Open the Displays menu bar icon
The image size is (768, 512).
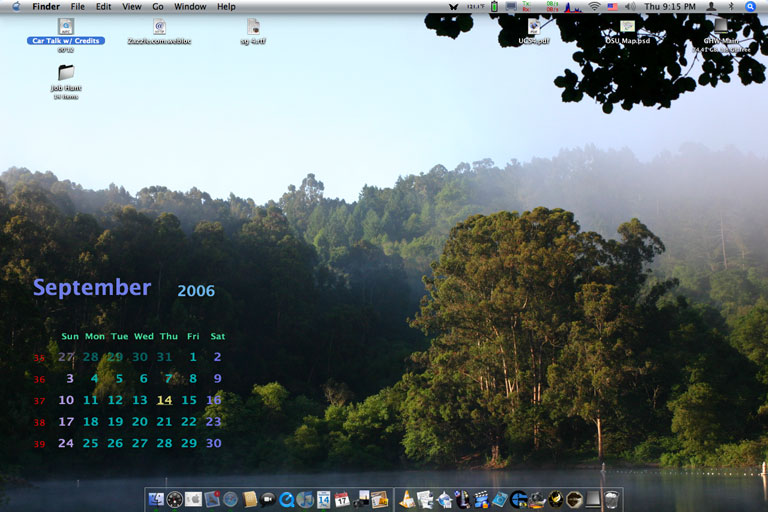511,6
